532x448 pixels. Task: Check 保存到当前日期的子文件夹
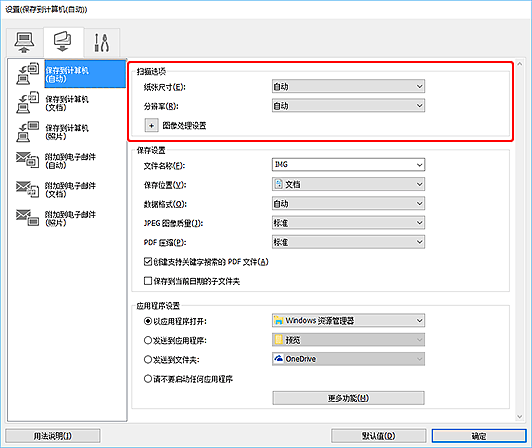(x=148, y=281)
